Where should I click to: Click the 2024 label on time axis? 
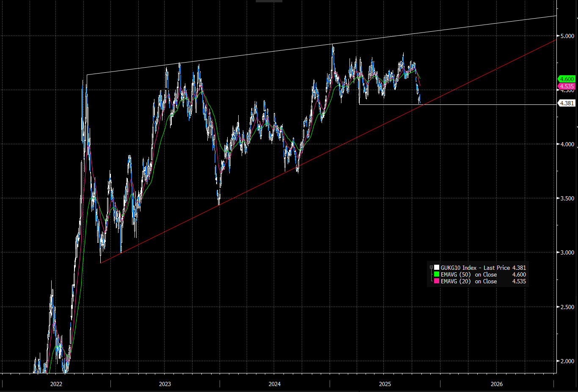(x=275, y=384)
